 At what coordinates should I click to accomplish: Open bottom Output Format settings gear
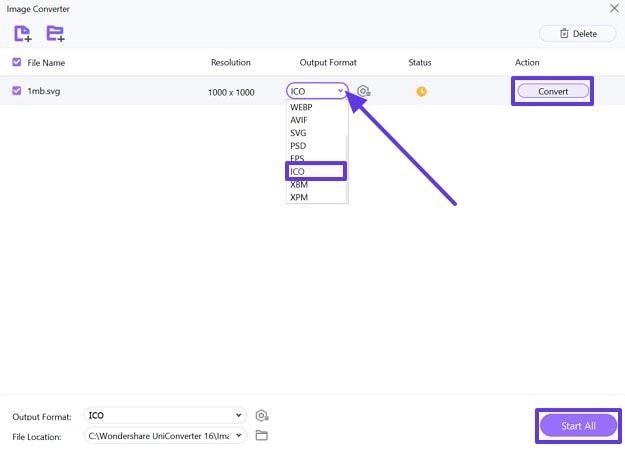point(262,416)
